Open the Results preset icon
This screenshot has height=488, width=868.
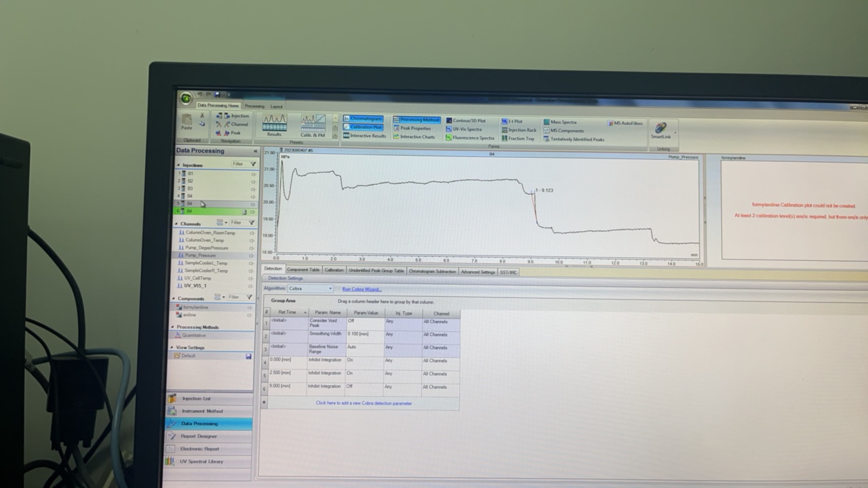[275, 125]
